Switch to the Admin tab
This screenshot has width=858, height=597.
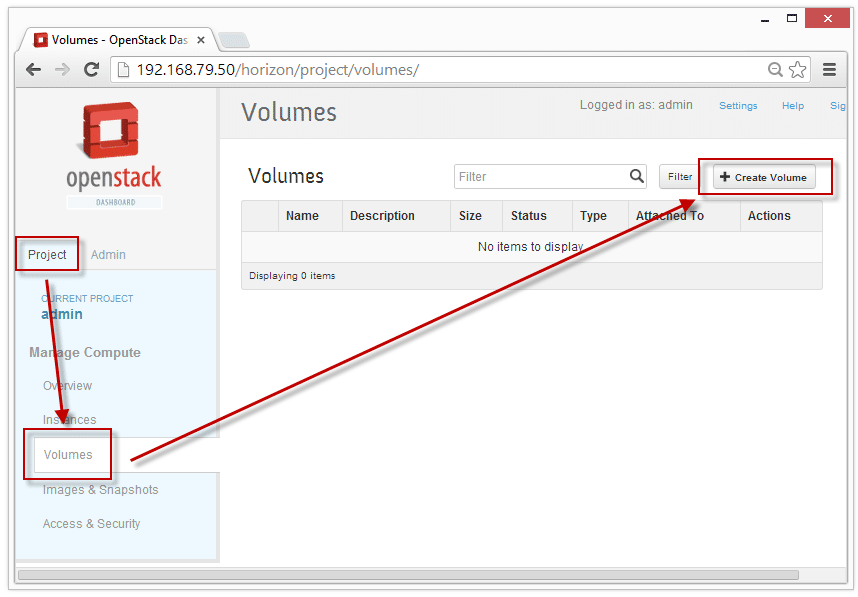108,255
